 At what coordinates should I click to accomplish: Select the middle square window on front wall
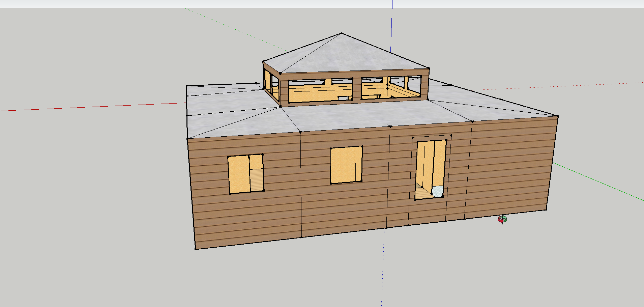(x=346, y=165)
